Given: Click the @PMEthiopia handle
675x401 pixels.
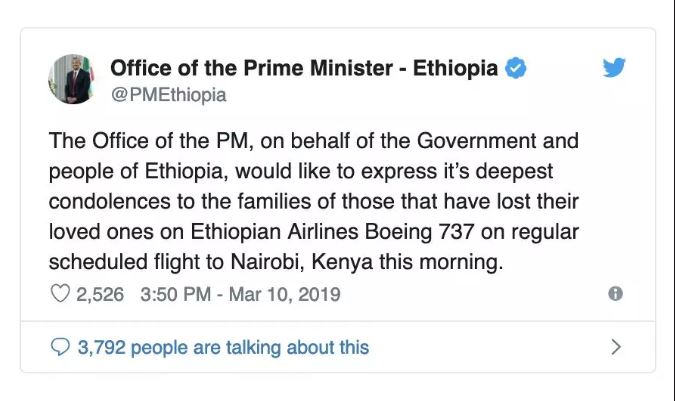Looking at the screenshot, I should pyautogui.click(x=168, y=95).
